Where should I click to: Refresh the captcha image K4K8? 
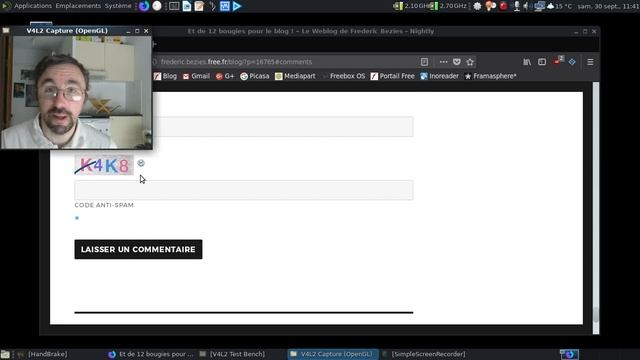click(141, 163)
